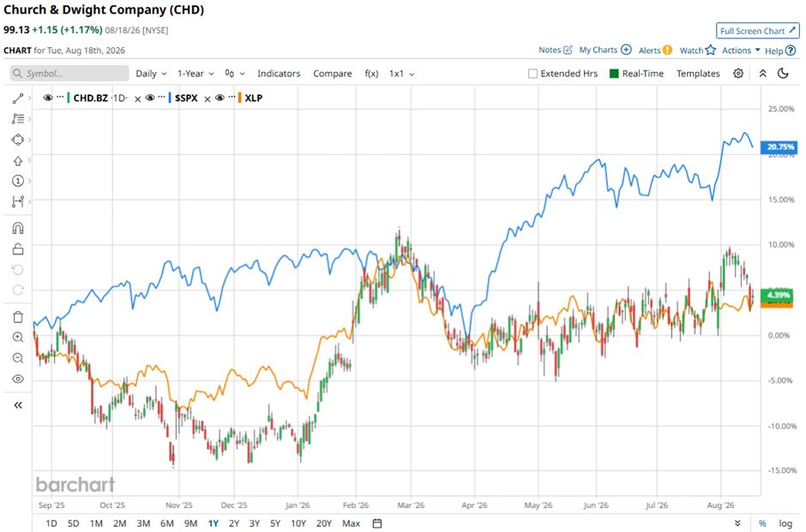The width and height of the screenshot is (806, 532).
Task: Select the trend line drawing tool
Action: (18, 98)
